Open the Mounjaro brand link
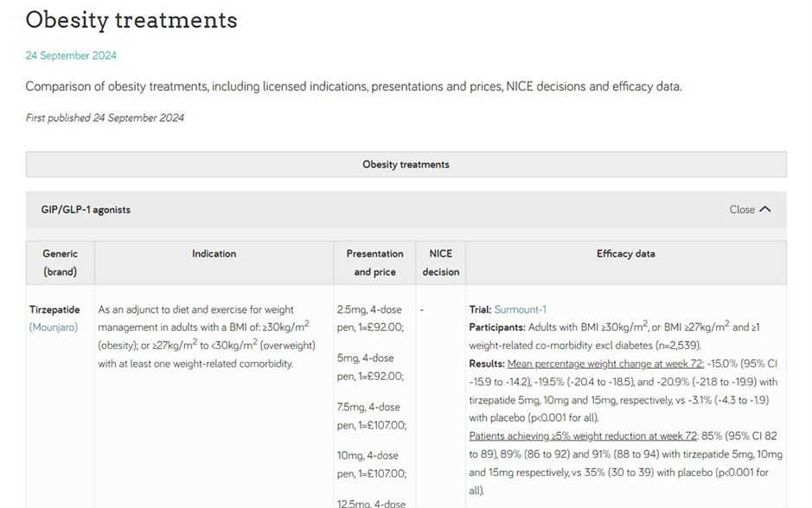The image size is (812, 508). (x=54, y=327)
